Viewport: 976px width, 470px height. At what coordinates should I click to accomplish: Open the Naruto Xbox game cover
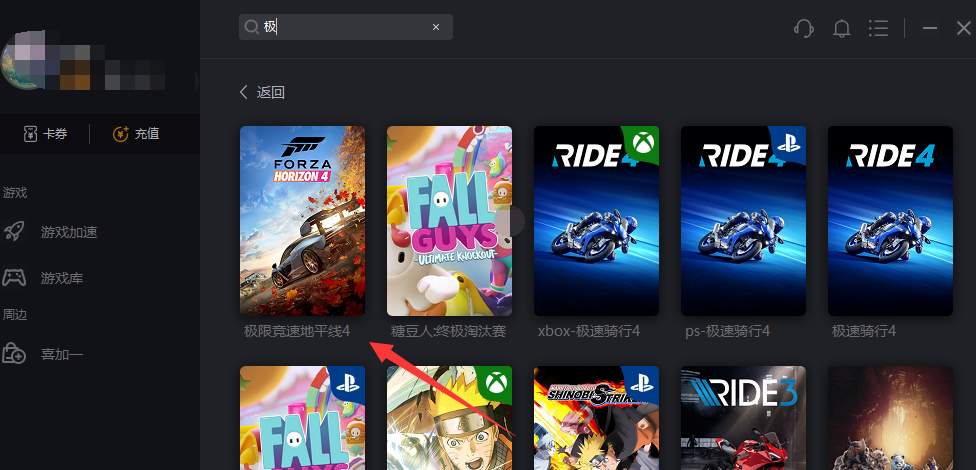click(x=449, y=418)
